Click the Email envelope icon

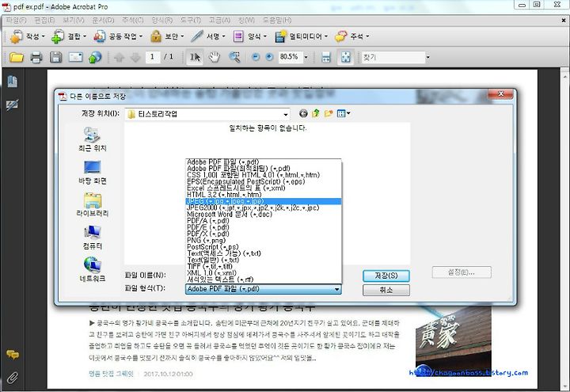76,57
